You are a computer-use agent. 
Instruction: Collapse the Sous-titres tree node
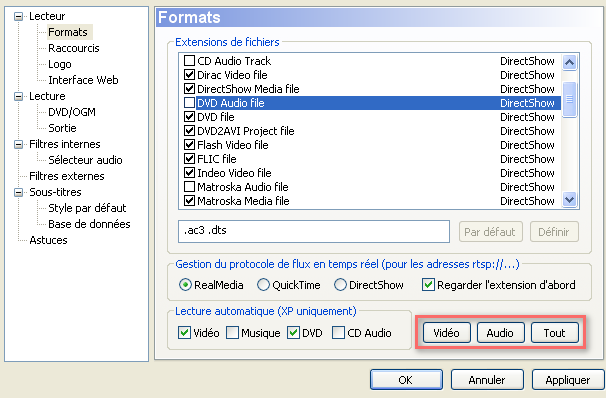18,192
